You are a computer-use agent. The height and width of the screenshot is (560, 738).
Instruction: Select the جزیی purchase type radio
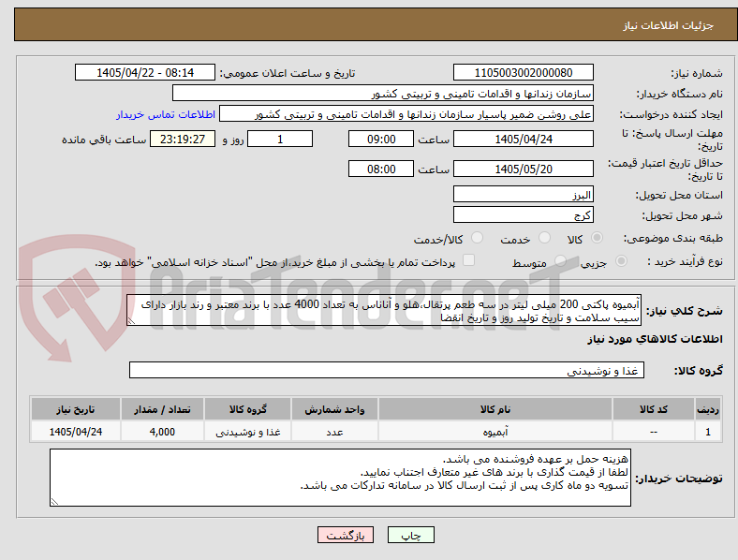pyautogui.click(x=621, y=260)
